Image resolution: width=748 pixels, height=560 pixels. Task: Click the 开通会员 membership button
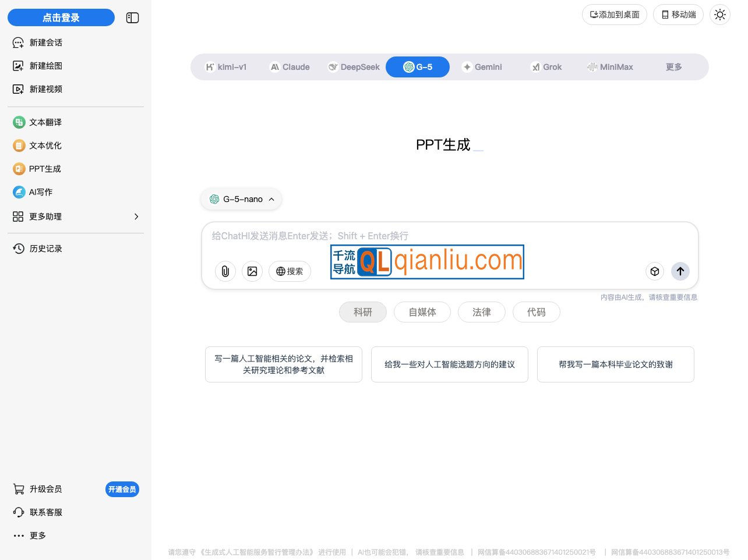(x=122, y=490)
